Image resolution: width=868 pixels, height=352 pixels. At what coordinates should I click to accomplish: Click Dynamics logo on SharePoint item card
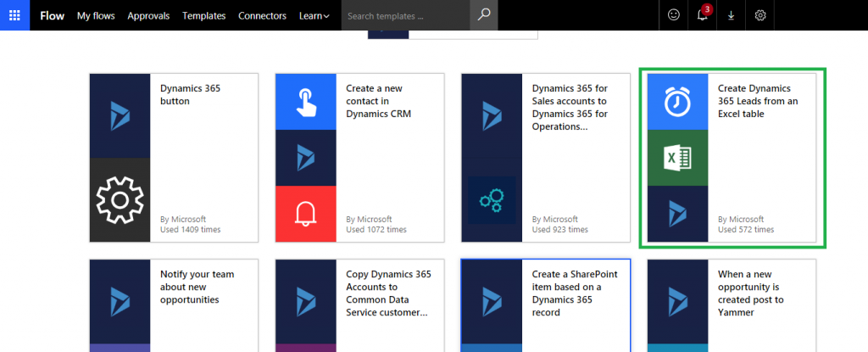tap(492, 301)
